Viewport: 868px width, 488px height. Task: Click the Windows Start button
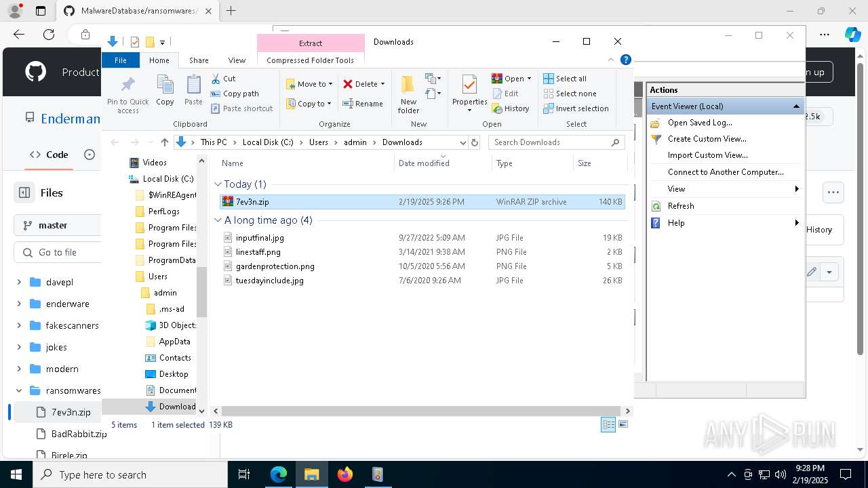pyautogui.click(x=16, y=474)
